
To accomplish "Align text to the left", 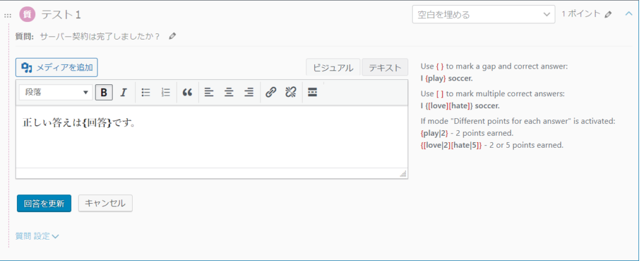I will click(x=209, y=92).
